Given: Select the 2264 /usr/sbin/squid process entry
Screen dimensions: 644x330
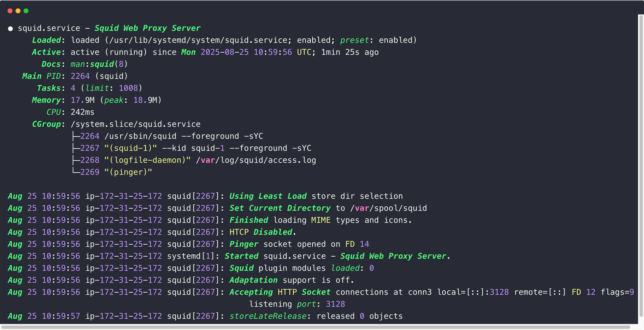Looking at the screenshot, I should (172, 136).
